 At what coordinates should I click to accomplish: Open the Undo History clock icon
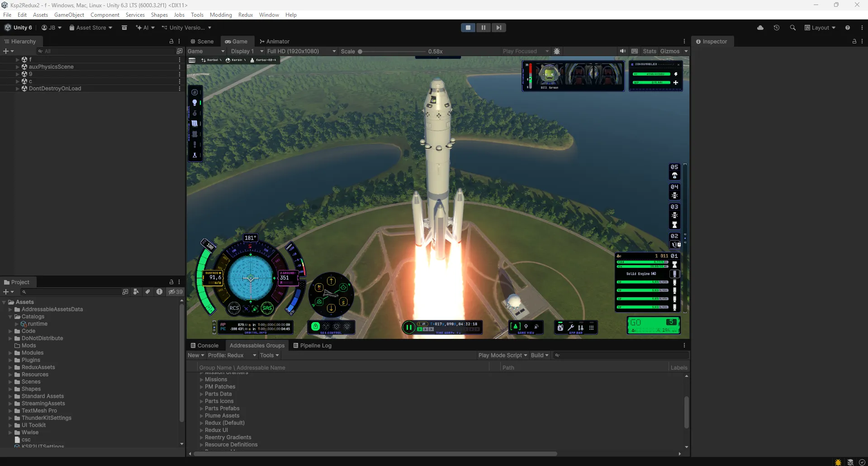click(x=777, y=28)
